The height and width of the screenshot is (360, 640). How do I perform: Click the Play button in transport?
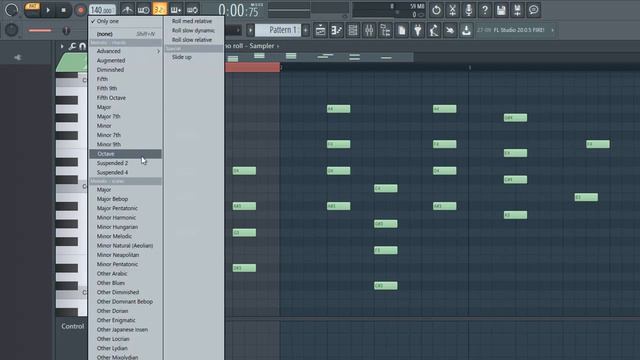[x=48, y=10]
